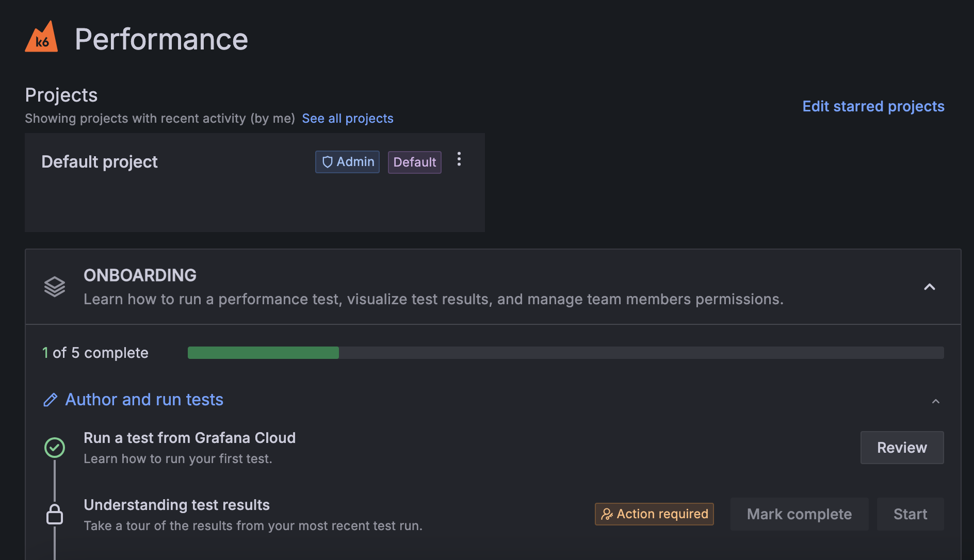This screenshot has width=974, height=560.
Task: Click the onboarding progress bar
Action: coord(565,353)
